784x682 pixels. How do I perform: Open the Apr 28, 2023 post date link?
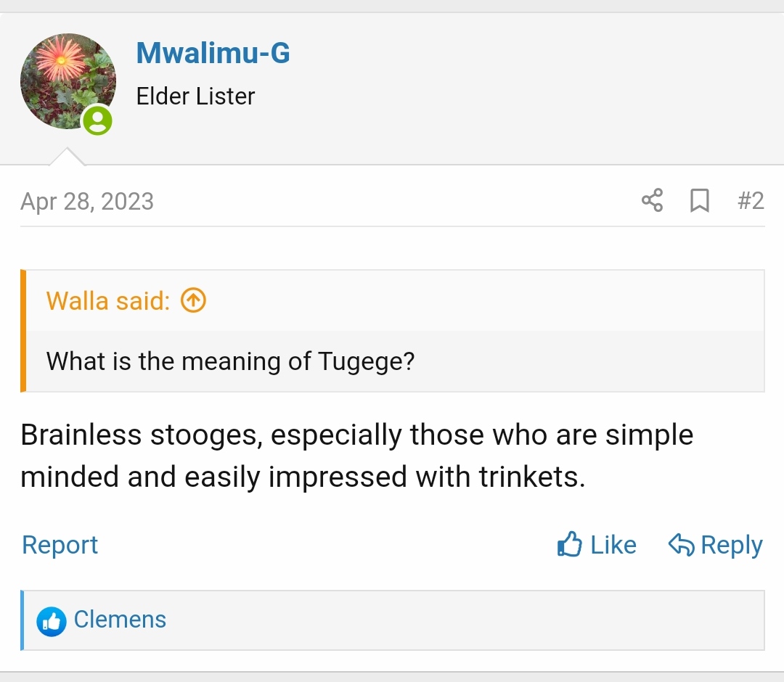pyautogui.click(x=87, y=202)
